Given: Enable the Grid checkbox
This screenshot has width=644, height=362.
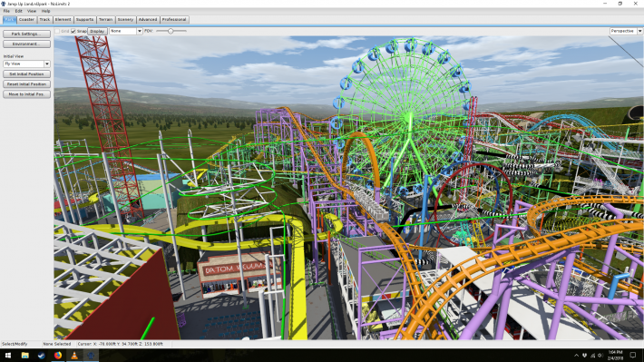Looking at the screenshot, I should [57, 31].
